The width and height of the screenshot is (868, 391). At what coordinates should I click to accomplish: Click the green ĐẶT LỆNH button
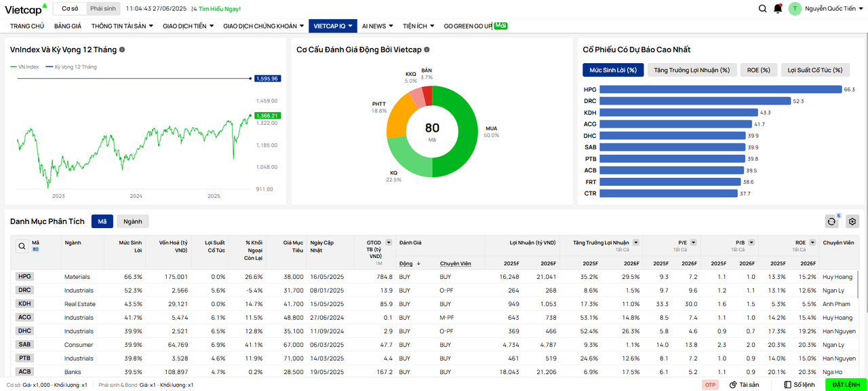[x=846, y=385]
